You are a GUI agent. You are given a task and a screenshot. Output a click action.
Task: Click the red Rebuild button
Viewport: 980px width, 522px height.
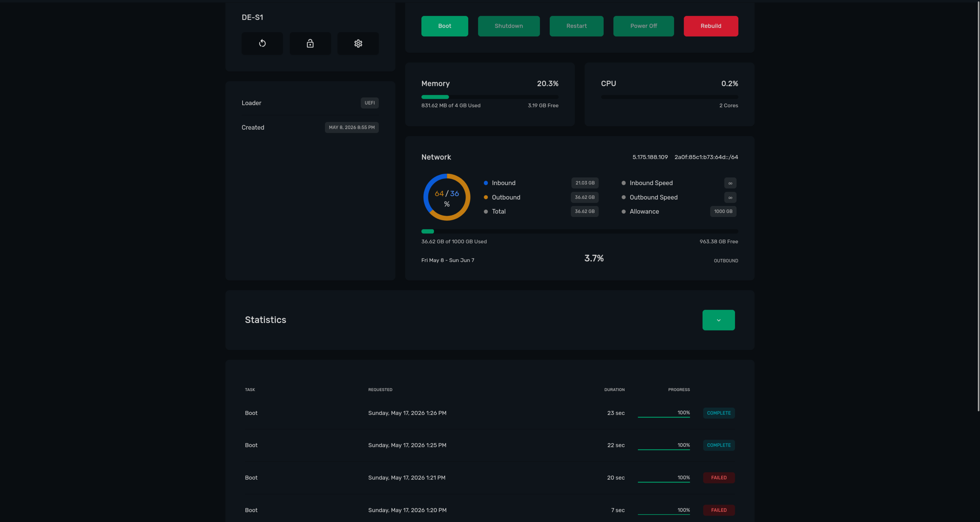(x=711, y=26)
